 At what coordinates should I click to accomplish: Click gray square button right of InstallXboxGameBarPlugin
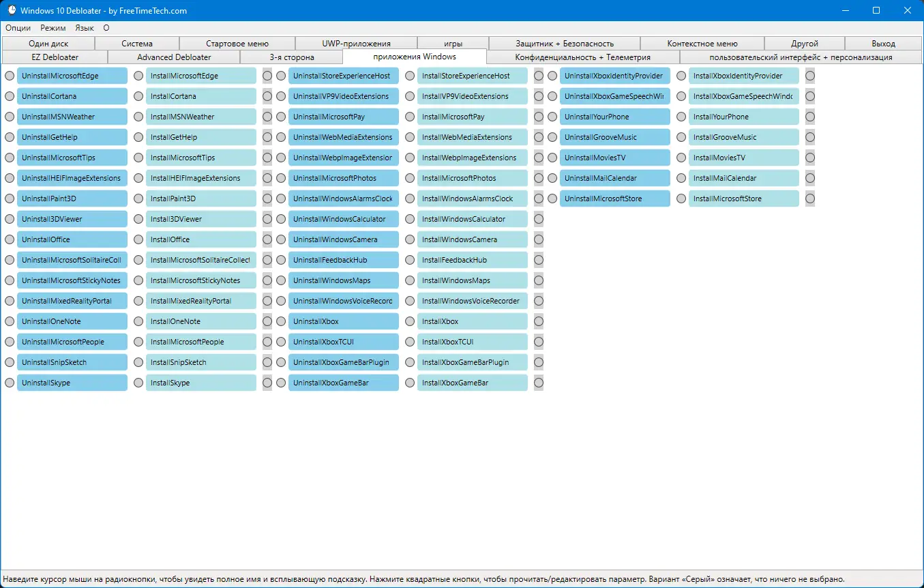[x=539, y=362]
